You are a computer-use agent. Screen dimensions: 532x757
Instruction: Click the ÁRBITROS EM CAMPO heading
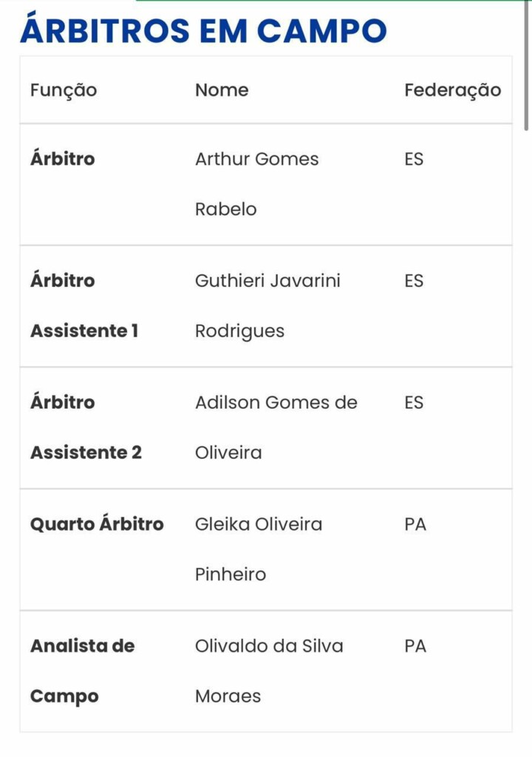[203, 30]
